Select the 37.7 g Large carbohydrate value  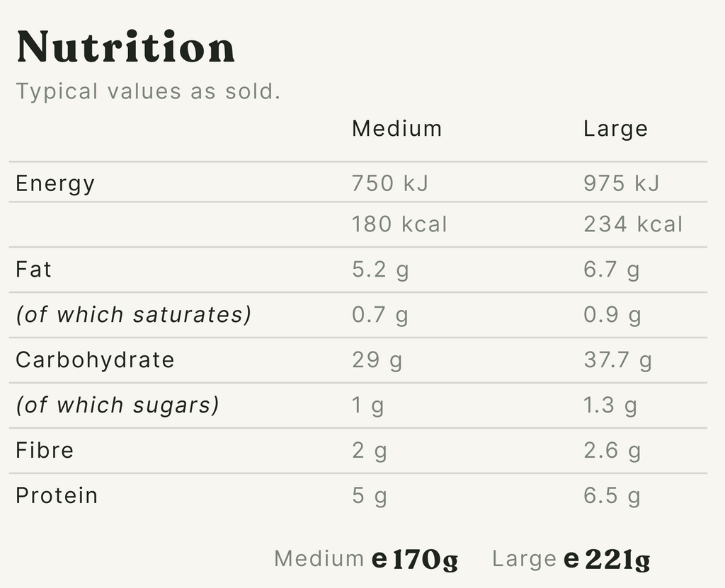pos(617,359)
